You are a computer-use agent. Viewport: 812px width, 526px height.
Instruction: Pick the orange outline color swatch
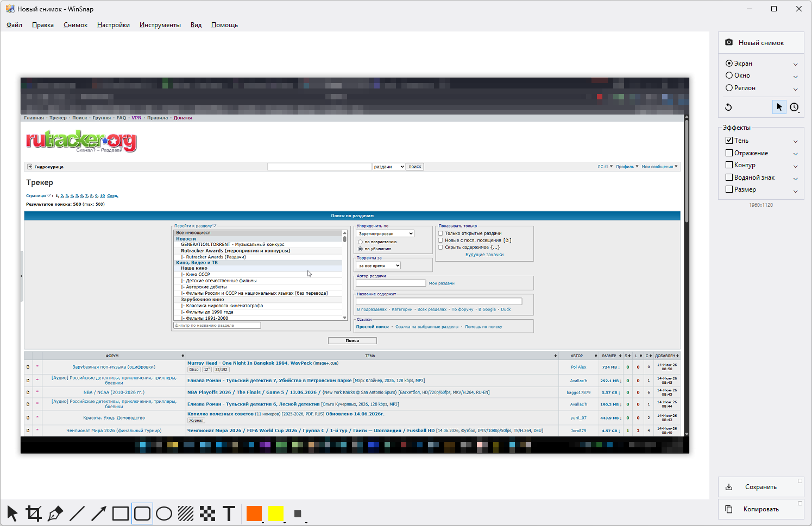[x=254, y=514]
